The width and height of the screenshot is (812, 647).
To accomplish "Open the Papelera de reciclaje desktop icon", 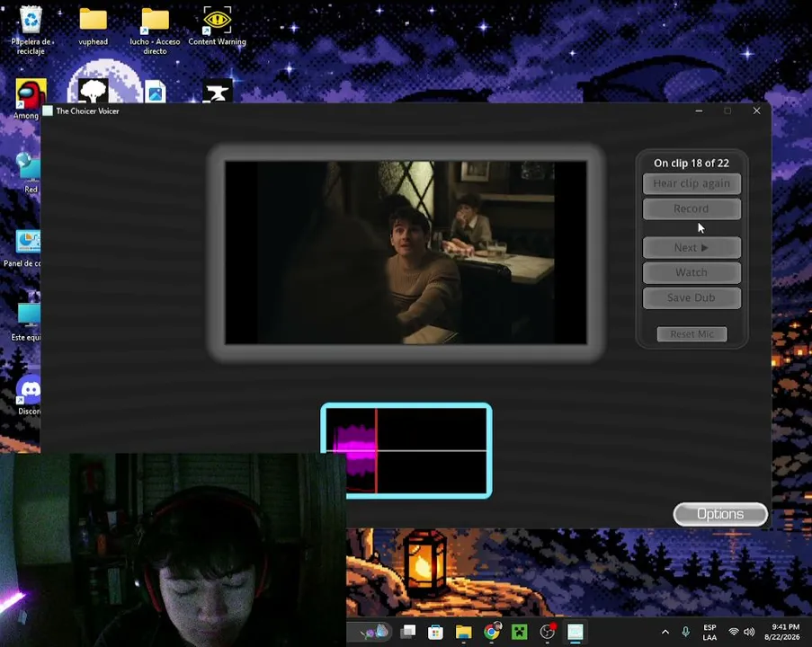I will click(31, 30).
